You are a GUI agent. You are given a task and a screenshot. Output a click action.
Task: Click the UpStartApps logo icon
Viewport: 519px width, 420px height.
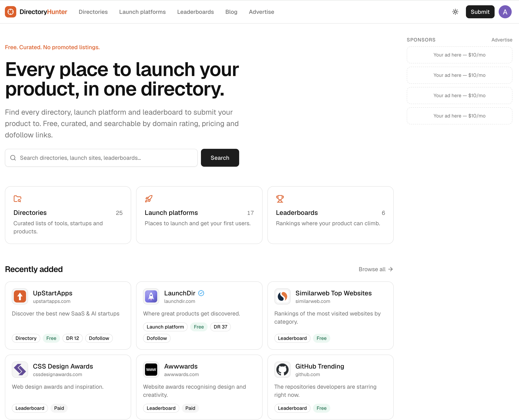click(20, 296)
